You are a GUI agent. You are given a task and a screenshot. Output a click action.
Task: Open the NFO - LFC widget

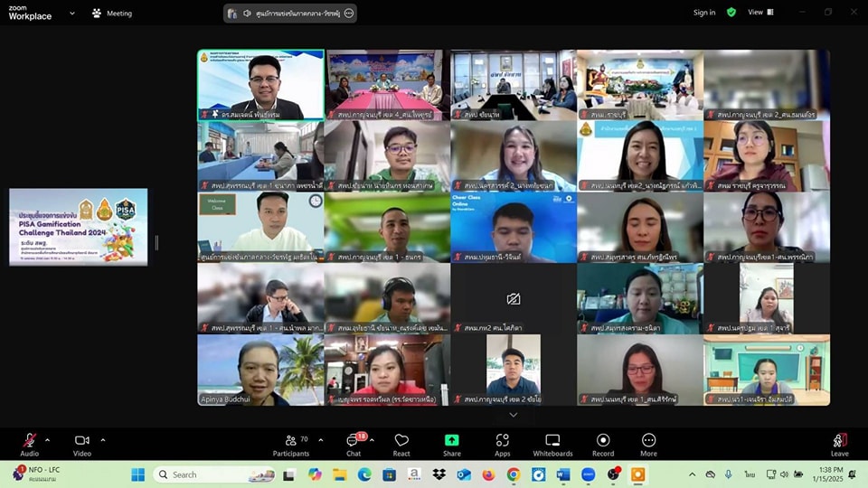click(x=38, y=474)
